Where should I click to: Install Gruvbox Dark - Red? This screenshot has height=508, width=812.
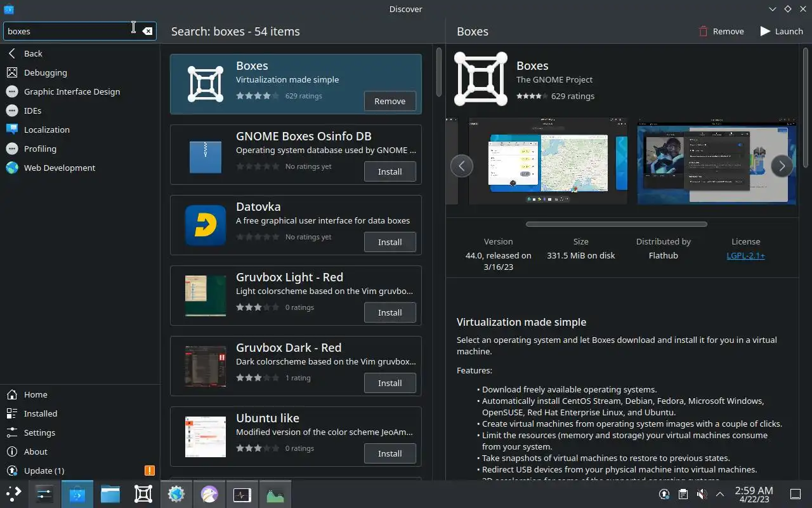coord(390,383)
